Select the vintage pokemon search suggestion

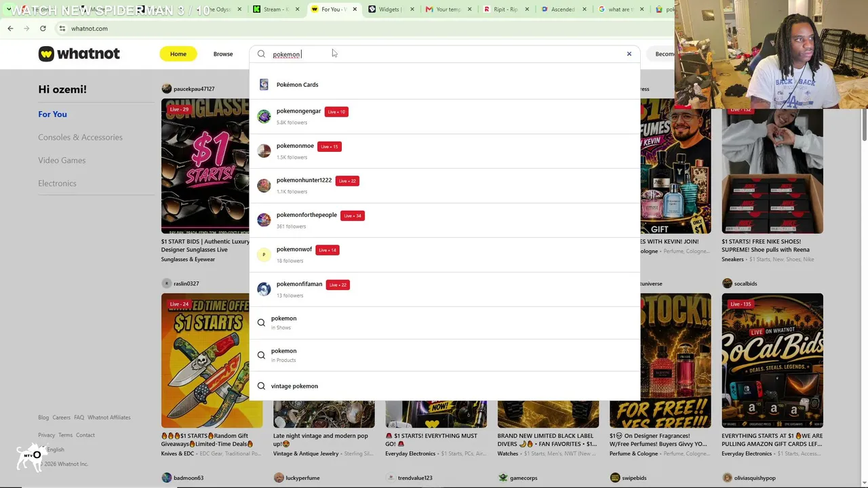coord(445,386)
